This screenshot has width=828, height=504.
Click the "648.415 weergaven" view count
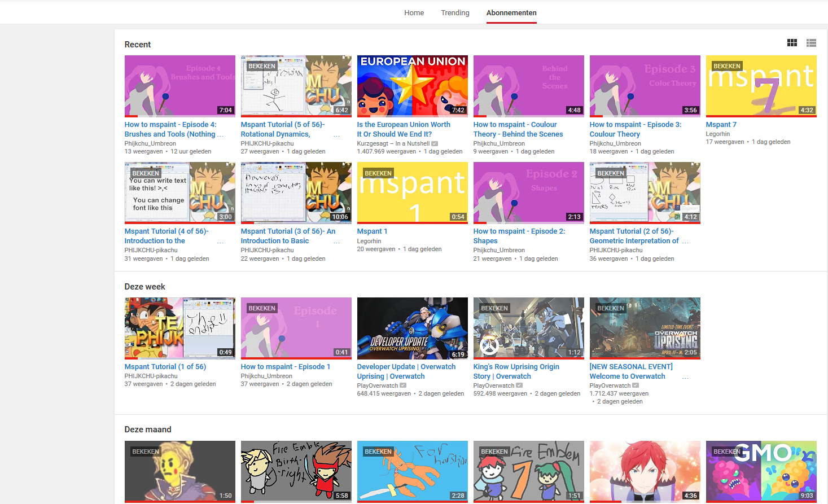tap(384, 393)
